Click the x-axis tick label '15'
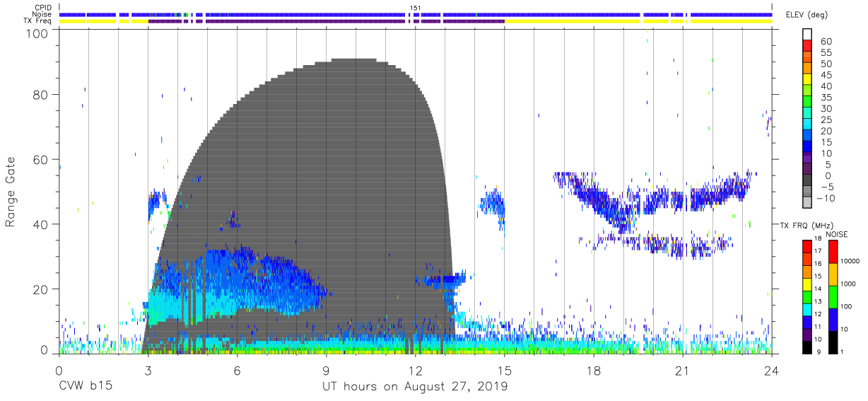The height and width of the screenshot is (401, 868). click(505, 371)
